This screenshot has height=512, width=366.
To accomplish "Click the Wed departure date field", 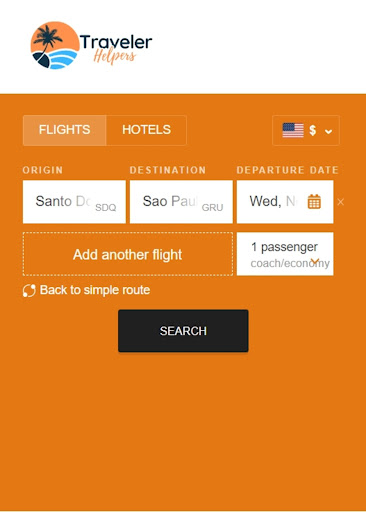I will (x=285, y=202).
